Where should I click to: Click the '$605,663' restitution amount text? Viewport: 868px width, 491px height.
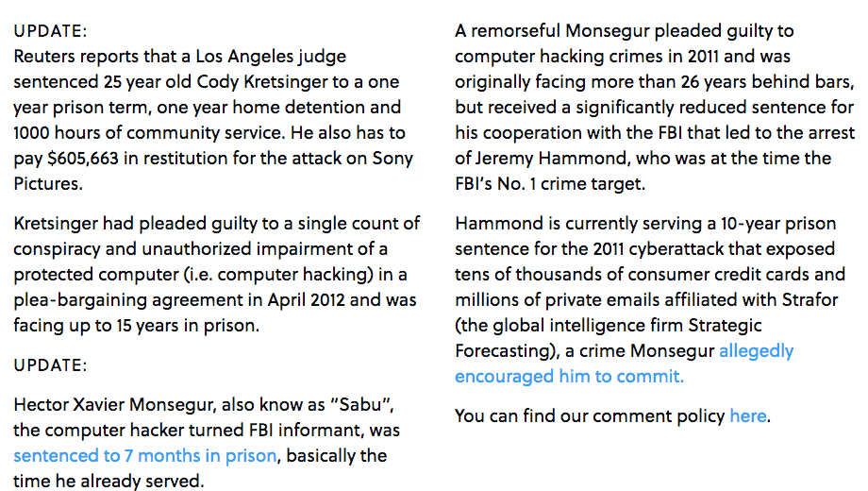coord(83,159)
